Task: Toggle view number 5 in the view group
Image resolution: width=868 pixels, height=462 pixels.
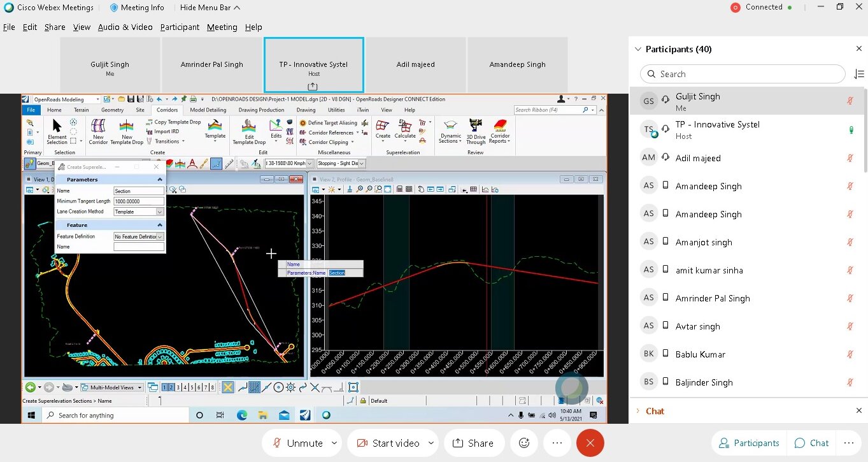Action: point(191,387)
